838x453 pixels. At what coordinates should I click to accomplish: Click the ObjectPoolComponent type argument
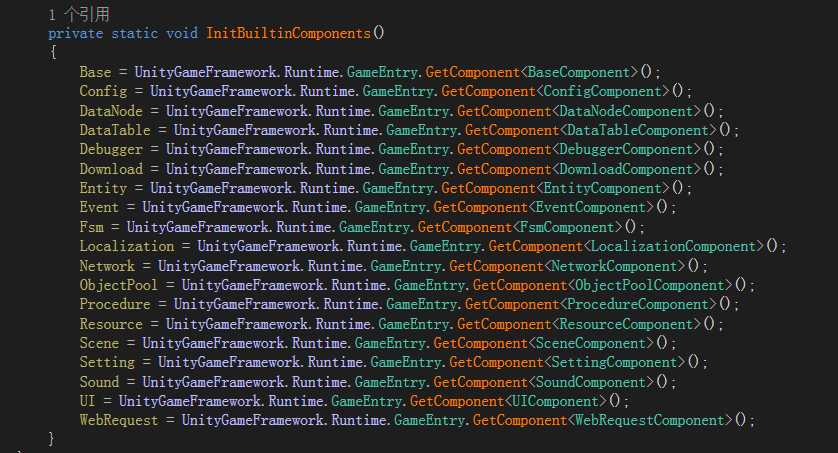(x=649, y=285)
